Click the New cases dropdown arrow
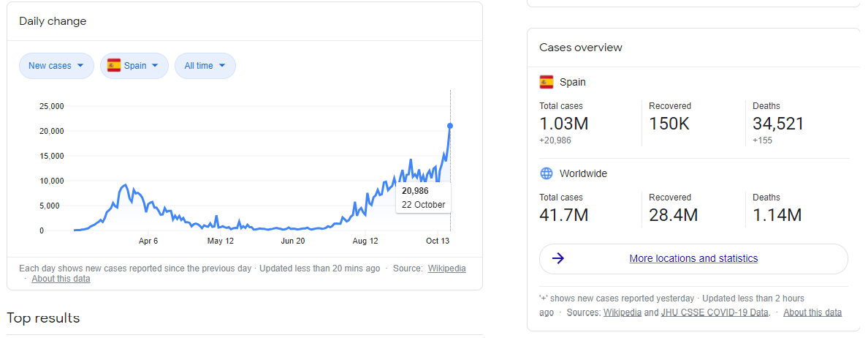Image resolution: width=868 pixels, height=338 pixels. [80, 66]
